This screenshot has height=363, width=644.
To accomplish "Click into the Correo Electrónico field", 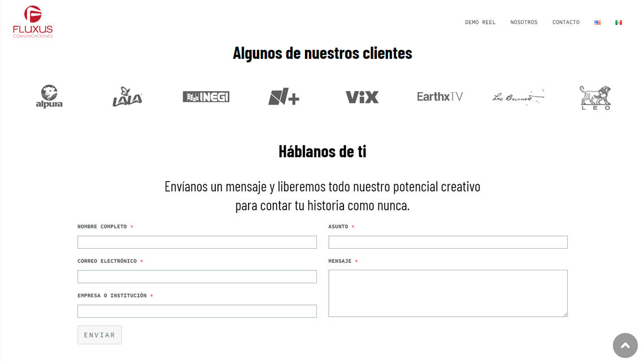I will (x=197, y=276).
